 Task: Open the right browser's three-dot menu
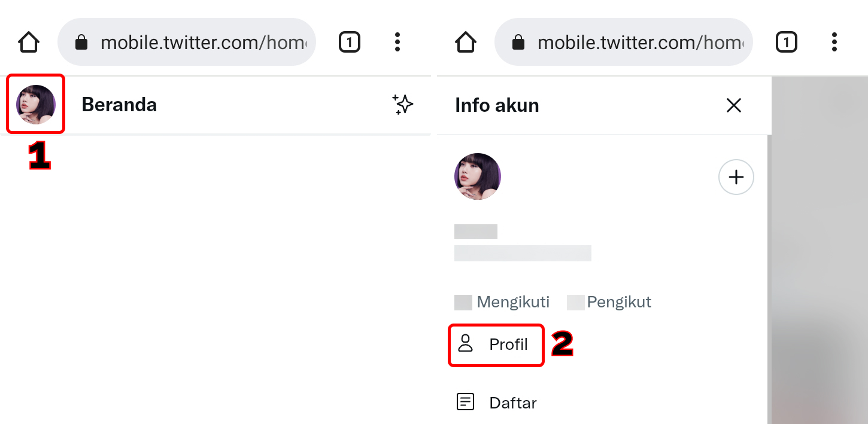pos(834,41)
